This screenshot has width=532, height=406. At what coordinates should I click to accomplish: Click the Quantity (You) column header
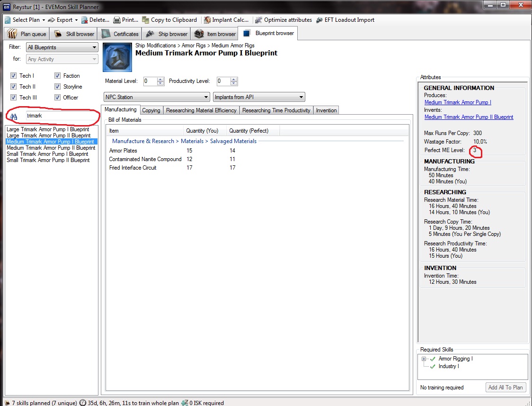[205, 131]
